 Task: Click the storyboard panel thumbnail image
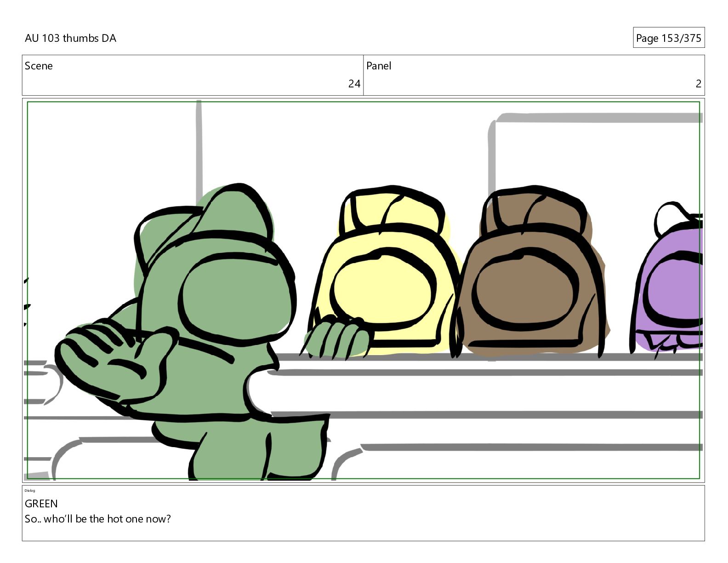coord(363,290)
